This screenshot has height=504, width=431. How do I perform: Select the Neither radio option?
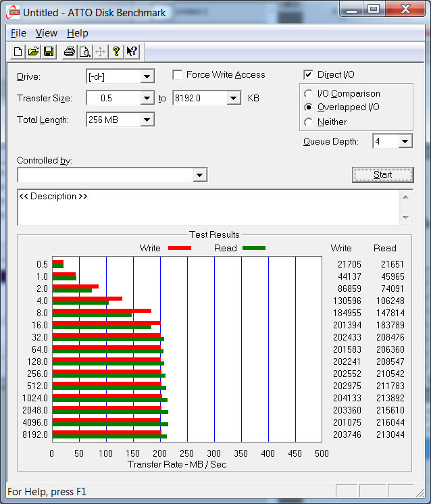pos(308,122)
